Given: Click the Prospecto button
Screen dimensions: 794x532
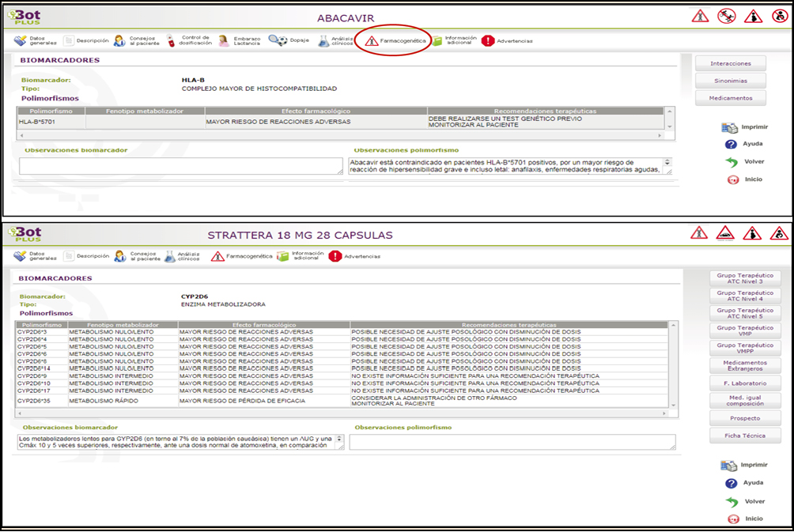Looking at the screenshot, I should point(744,418).
